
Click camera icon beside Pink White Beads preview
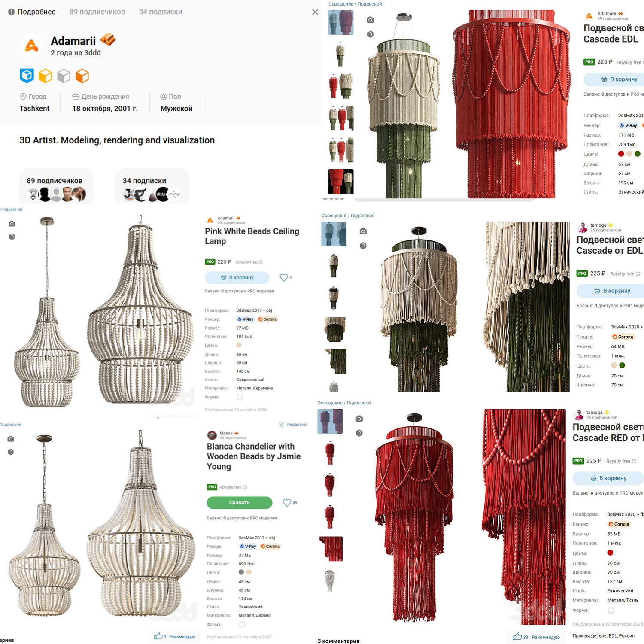coord(12,224)
